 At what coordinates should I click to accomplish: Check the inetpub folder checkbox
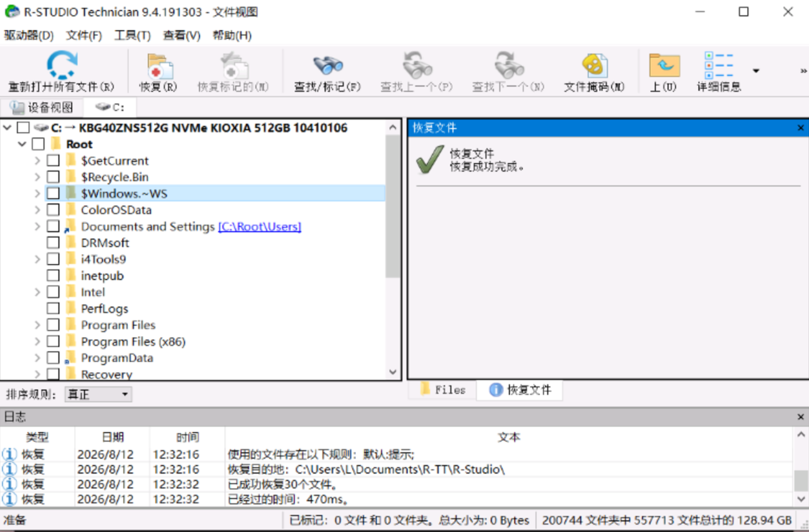click(53, 276)
